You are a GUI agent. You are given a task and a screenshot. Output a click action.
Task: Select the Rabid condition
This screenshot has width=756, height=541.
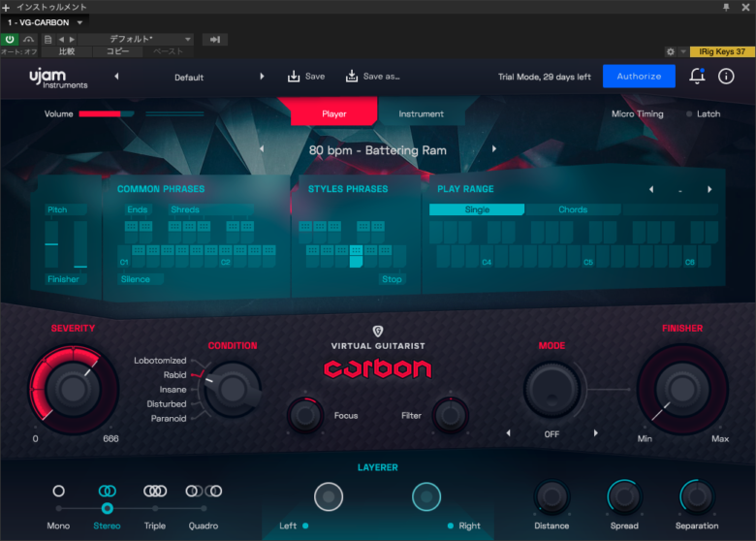pos(174,374)
